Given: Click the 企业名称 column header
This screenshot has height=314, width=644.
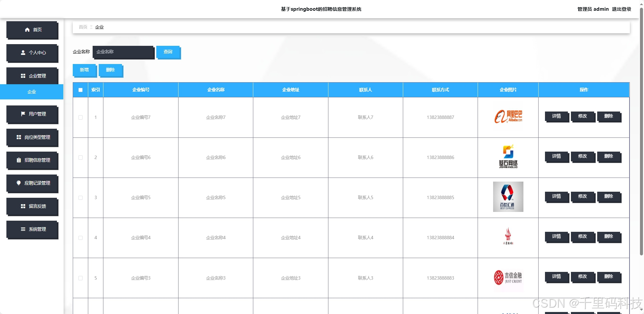Looking at the screenshot, I should click(x=216, y=90).
